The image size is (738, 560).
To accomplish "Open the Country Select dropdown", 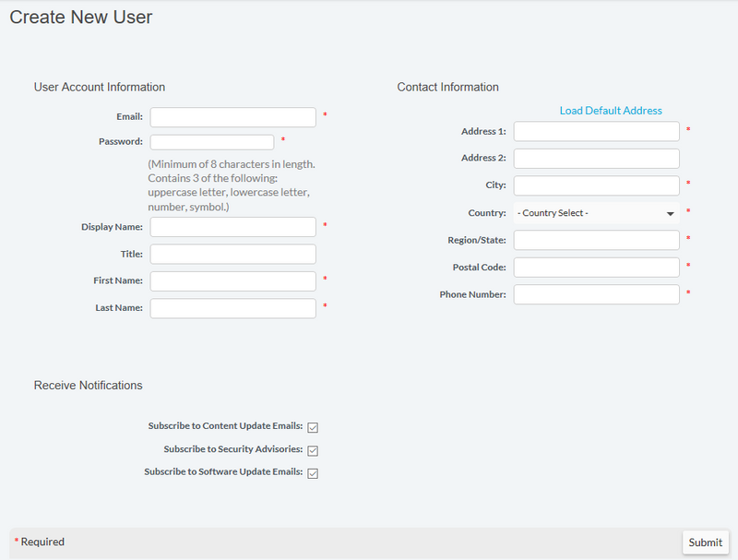I will pyautogui.click(x=596, y=213).
